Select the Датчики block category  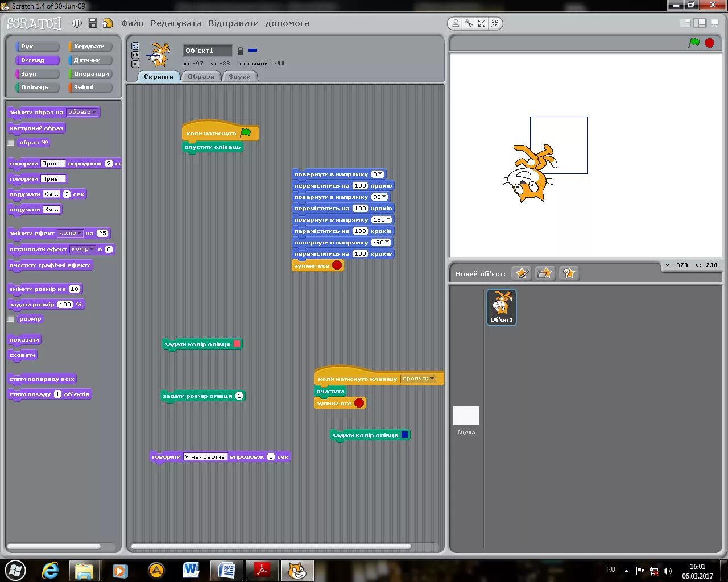(x=90, y=60)
